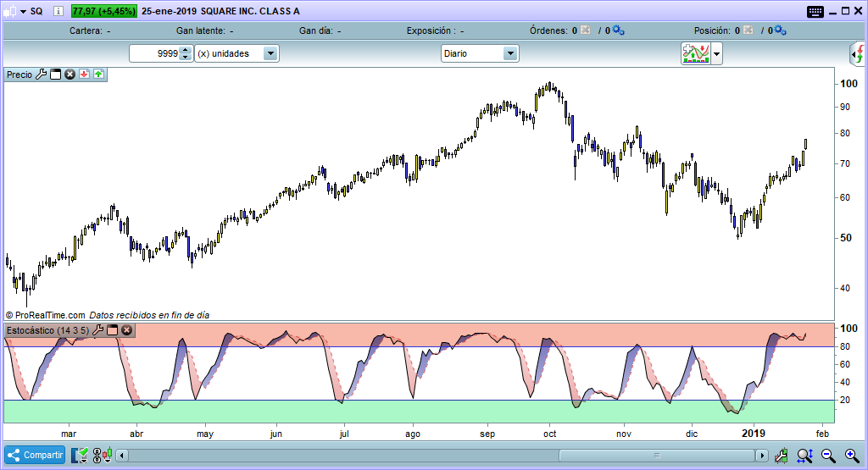Click the zoom with arrows autoscale icon

[x=804, y=456]
